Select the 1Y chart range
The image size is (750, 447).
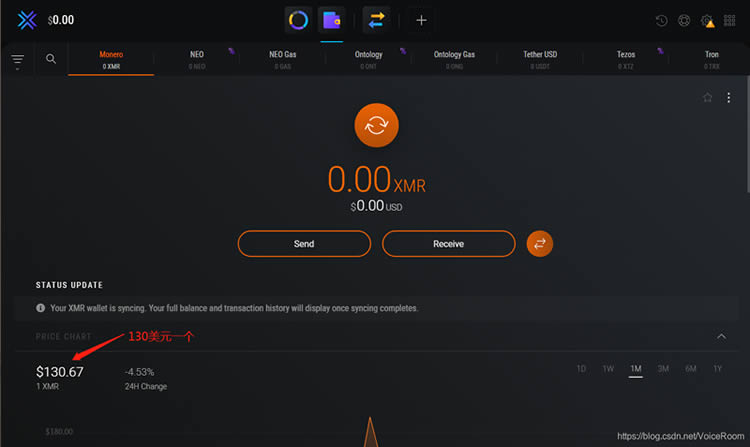pyautogui.click(x=717, y=369)
